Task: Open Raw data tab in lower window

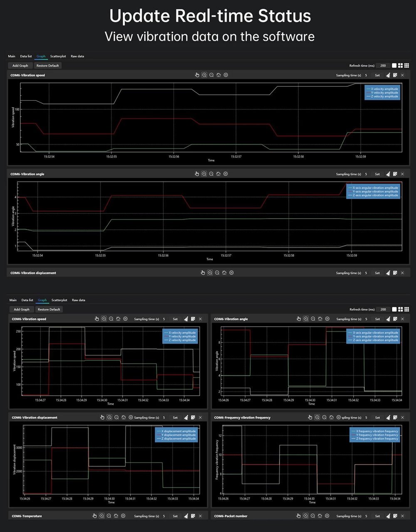Action: coord(78,300)
